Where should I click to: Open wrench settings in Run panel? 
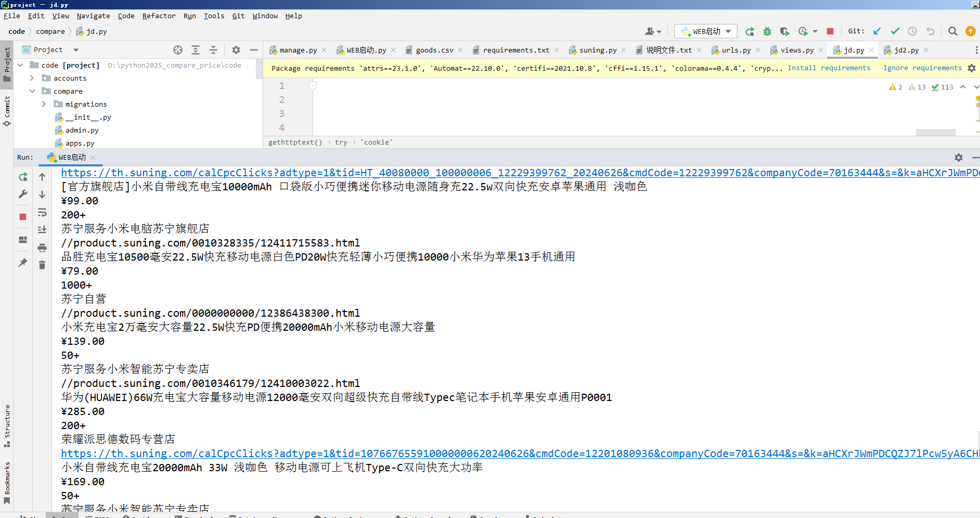pos(23,194)
